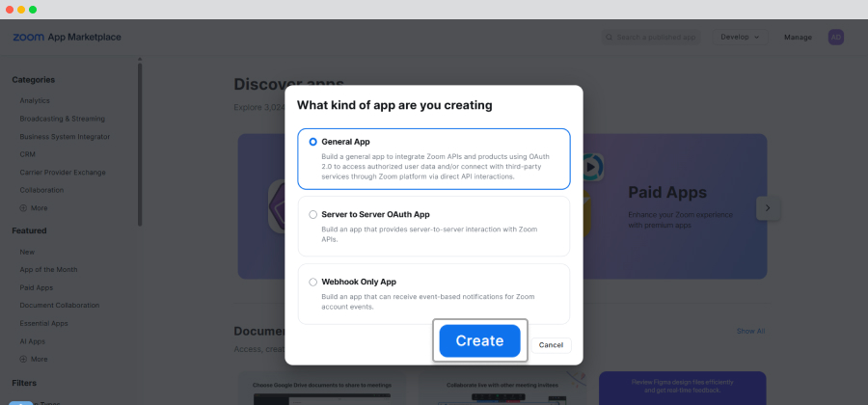
Task: Open App of the Month
Action: click(x=49, y=269)
